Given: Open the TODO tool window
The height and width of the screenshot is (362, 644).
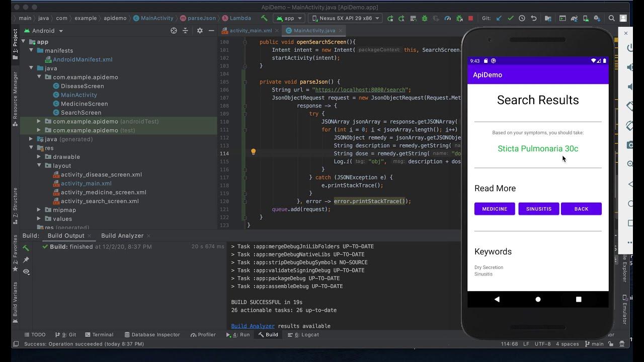Looking at the screenshot, I should pos(35,334).
